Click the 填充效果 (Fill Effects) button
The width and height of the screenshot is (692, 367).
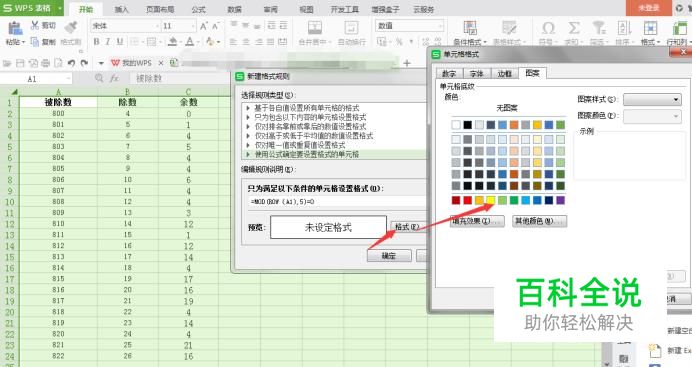click(x=477, y=221)
